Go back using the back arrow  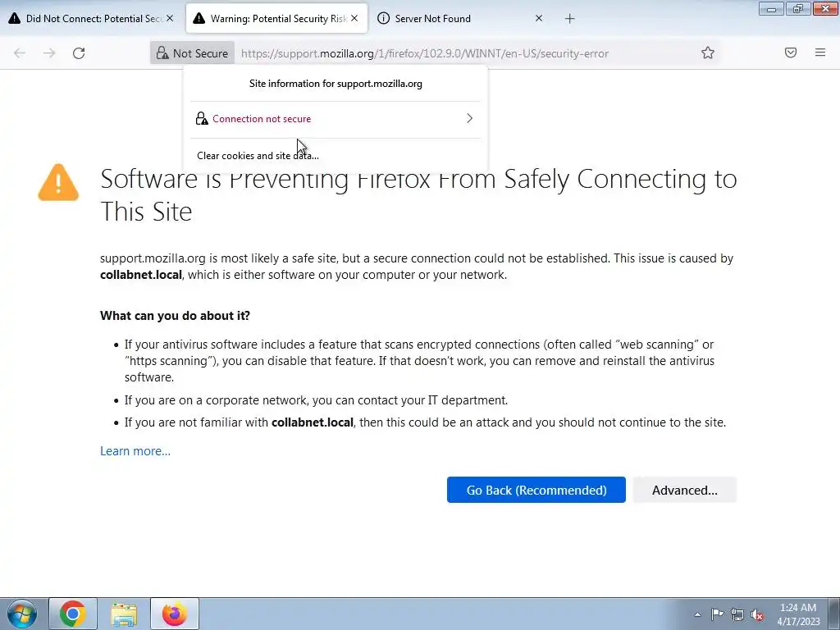(x=20, y=53)
